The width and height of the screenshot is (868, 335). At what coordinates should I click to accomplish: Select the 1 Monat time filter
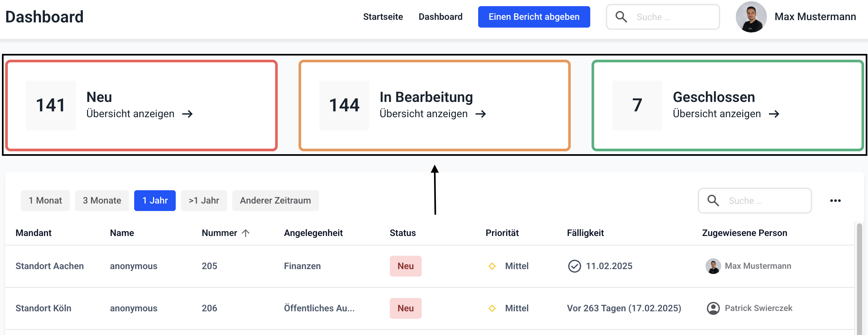(45, 201)
